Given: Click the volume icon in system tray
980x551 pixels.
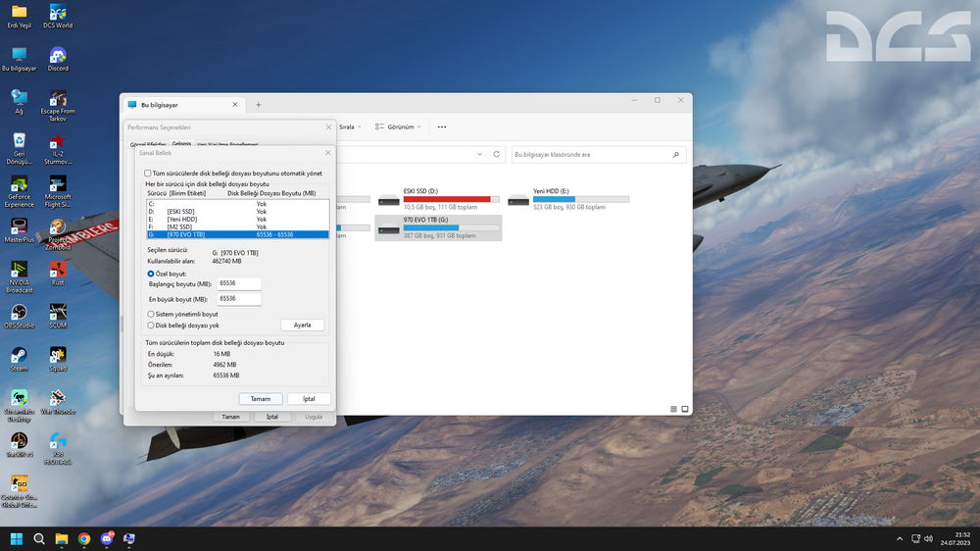Looking at the screenshot, I should tap(928, 538).
